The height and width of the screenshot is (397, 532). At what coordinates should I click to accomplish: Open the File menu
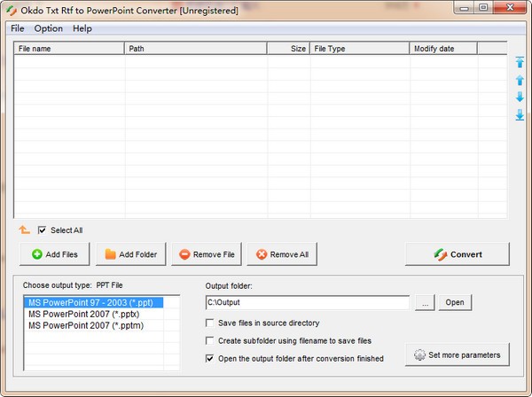pyautogui.click(x=18, y=28)
